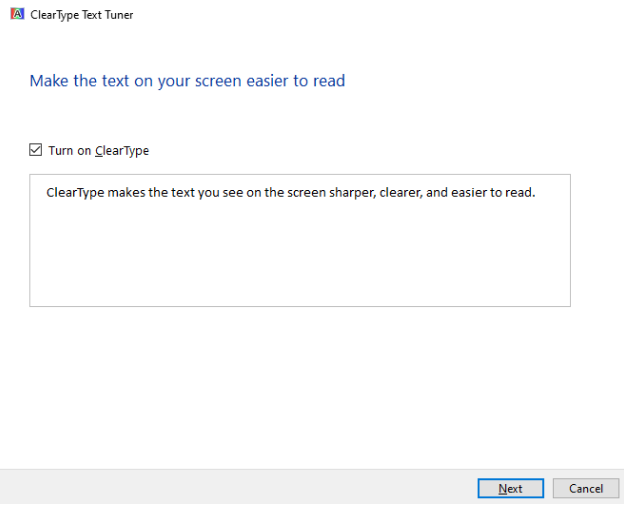Click the ClearType Text Tuner app icon

point(17,14)
